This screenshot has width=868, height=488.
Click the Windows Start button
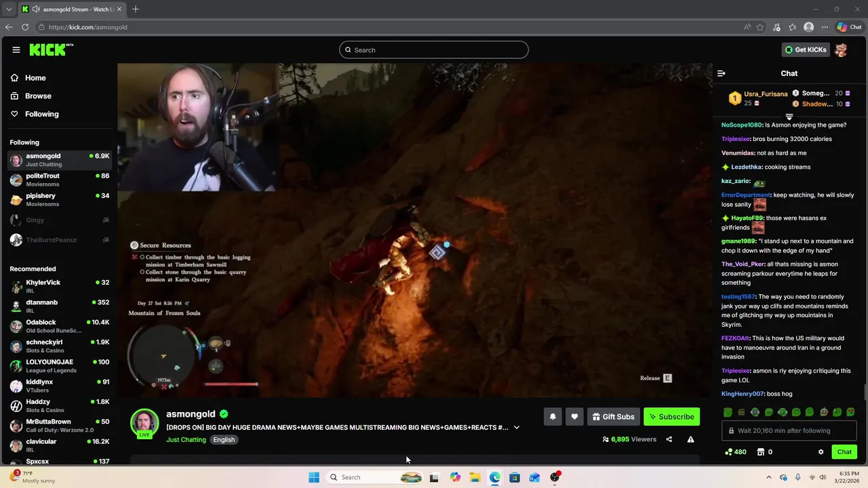[x=314, y=477]
